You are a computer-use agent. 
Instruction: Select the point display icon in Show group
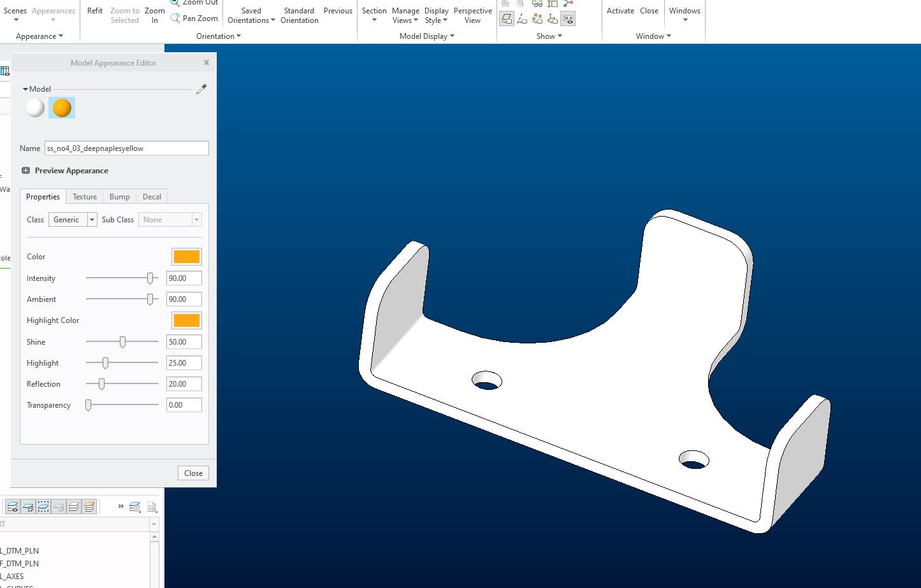(x=537, y=18)
